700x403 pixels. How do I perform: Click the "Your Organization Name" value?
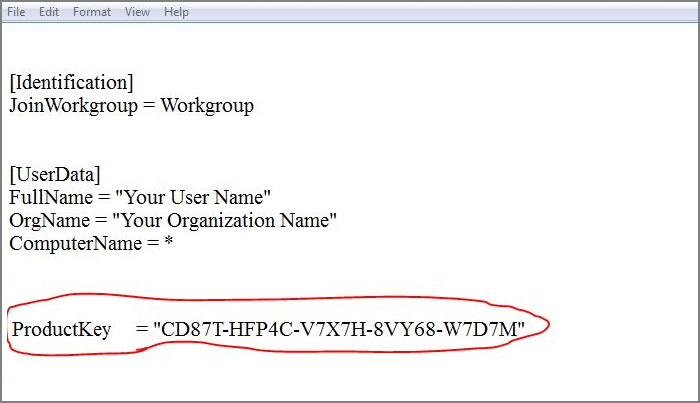225,220
